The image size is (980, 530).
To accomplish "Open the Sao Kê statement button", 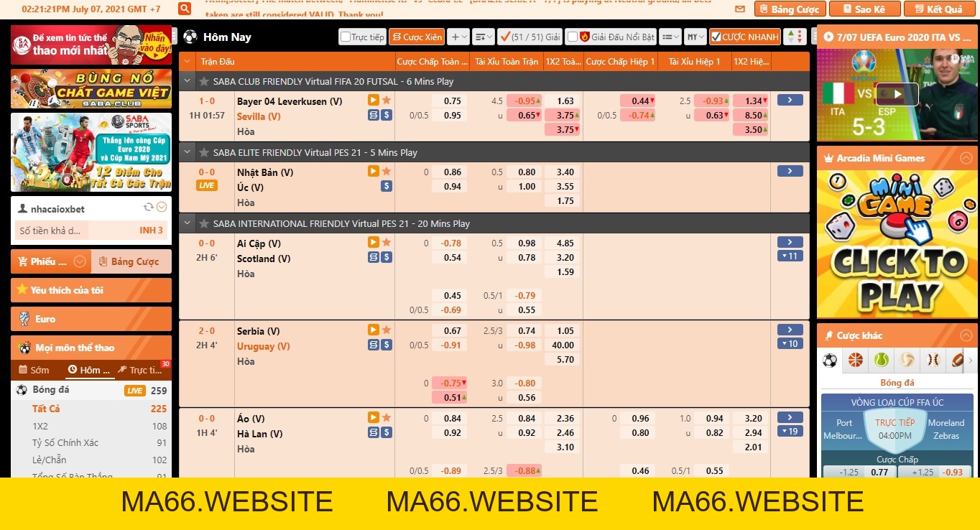I will click(864, 9).
